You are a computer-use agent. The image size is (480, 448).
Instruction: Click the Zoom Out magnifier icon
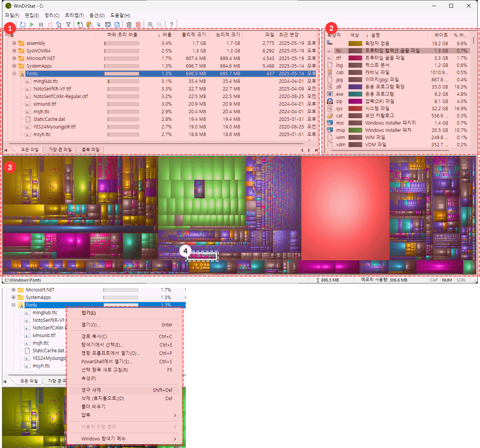160,25
